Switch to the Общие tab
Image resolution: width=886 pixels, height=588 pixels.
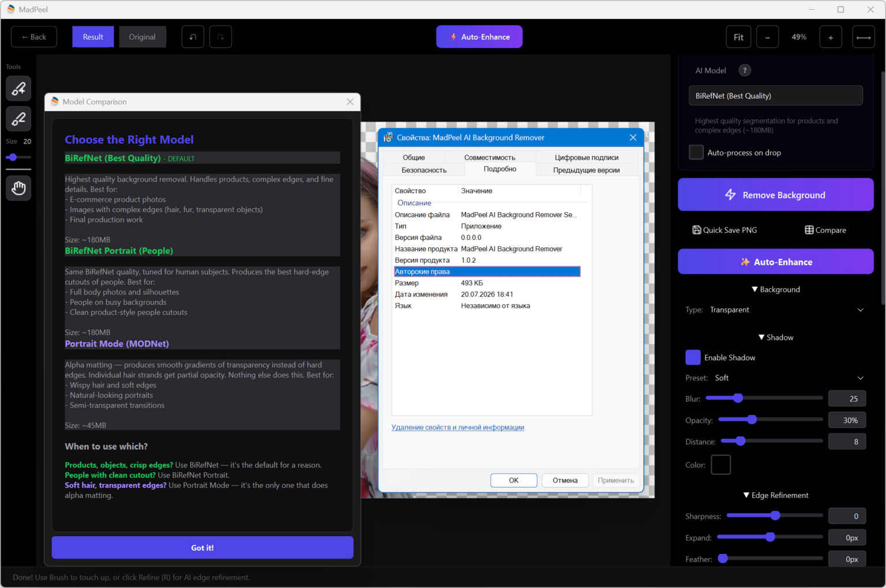pyautogui.click(x=414, y=157)
